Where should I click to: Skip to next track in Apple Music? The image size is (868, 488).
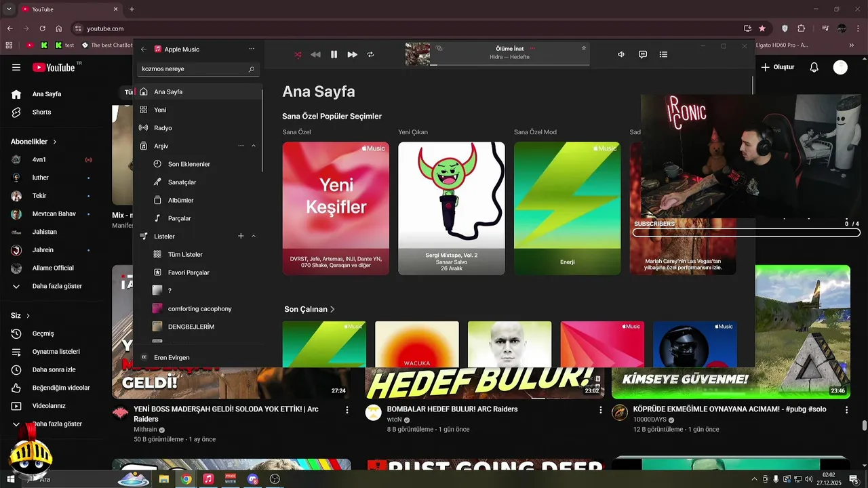(352, 54)
